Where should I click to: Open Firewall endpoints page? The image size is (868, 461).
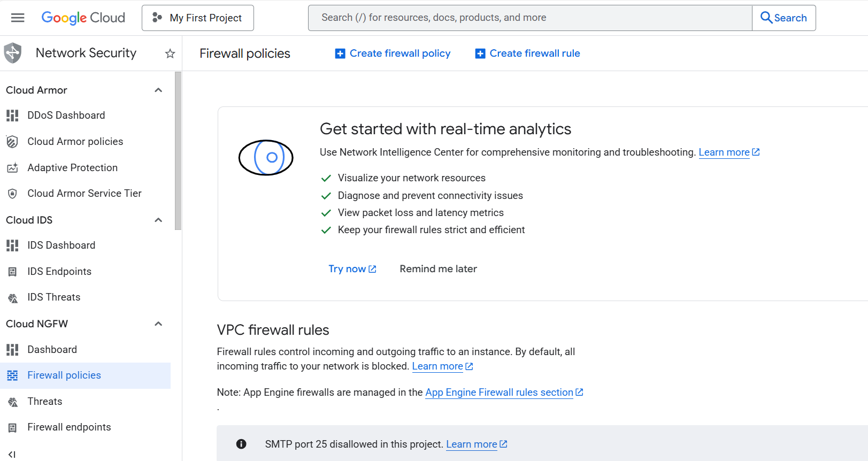(68, 427)
